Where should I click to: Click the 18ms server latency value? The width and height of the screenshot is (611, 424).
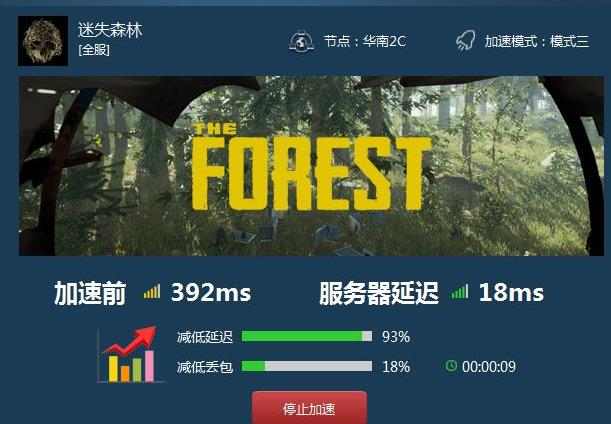pyautogui.click(x=511, y=292)
